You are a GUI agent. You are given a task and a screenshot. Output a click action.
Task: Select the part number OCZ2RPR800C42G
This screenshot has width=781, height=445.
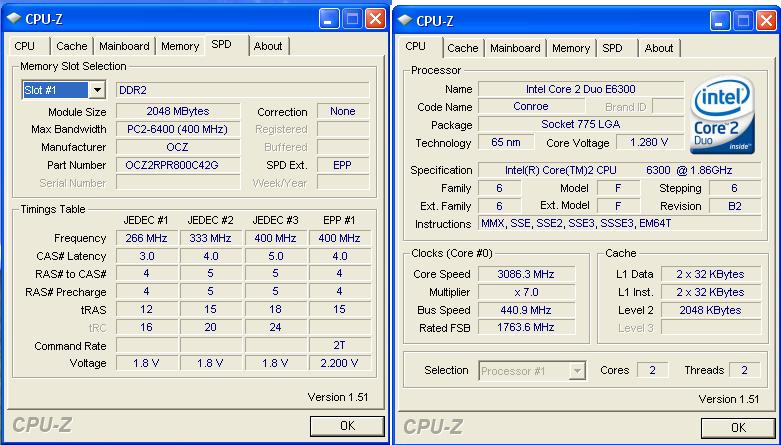178,165
